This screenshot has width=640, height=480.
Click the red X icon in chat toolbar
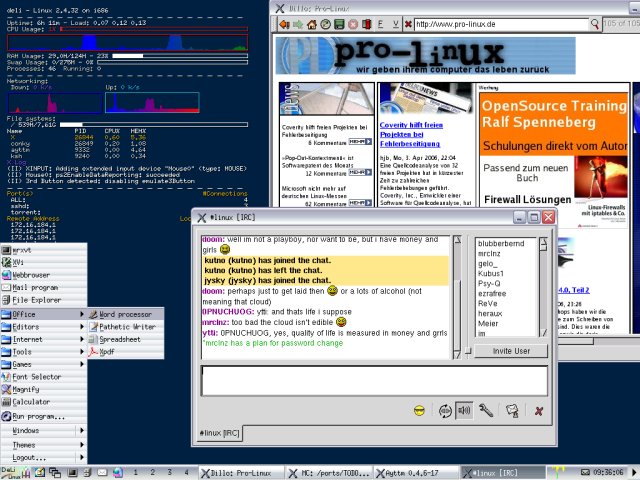539,410
